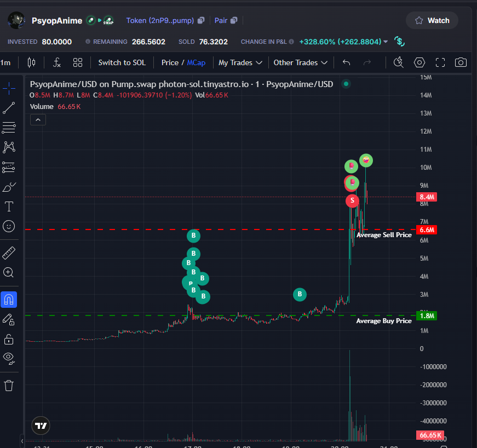The width and height of the screenshot is (477, 448).
Task: Click the Average Sell Price label
Action: 384,235
